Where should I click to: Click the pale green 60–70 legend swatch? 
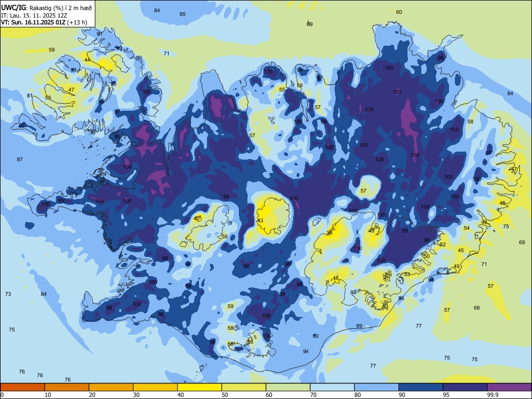tap(288, 387)
